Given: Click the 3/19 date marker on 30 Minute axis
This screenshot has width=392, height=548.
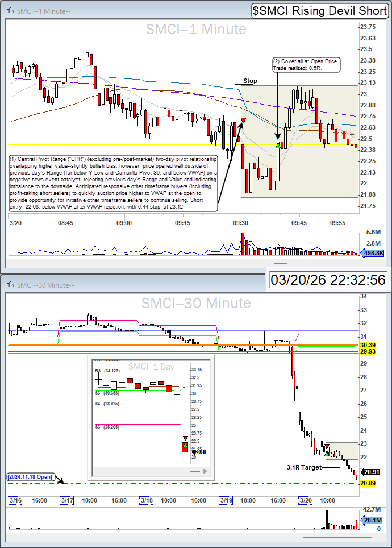Looking at the screenshot, I should (226, 500).
